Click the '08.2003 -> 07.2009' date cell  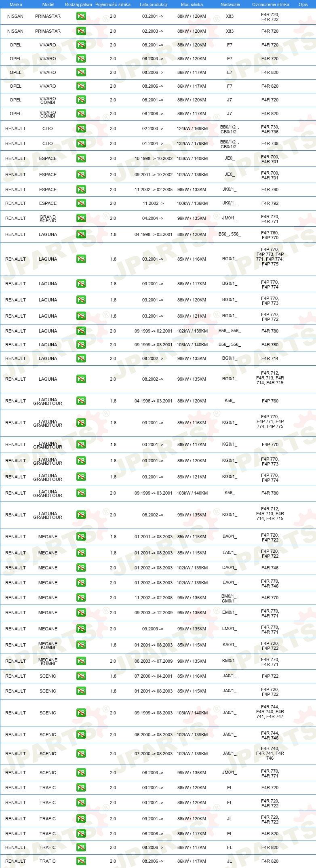click(154, 661)
